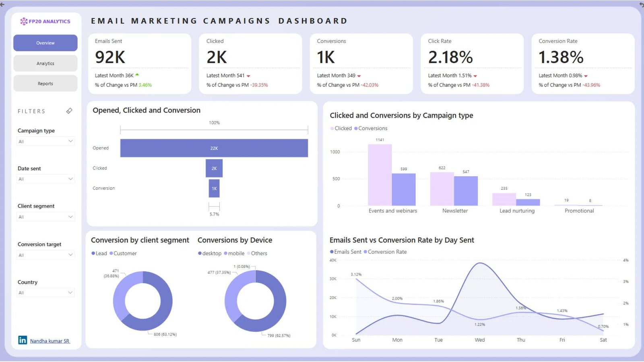Select the Clicked 2K funnel bar
The image size is (644, 362).
point(214,168)
